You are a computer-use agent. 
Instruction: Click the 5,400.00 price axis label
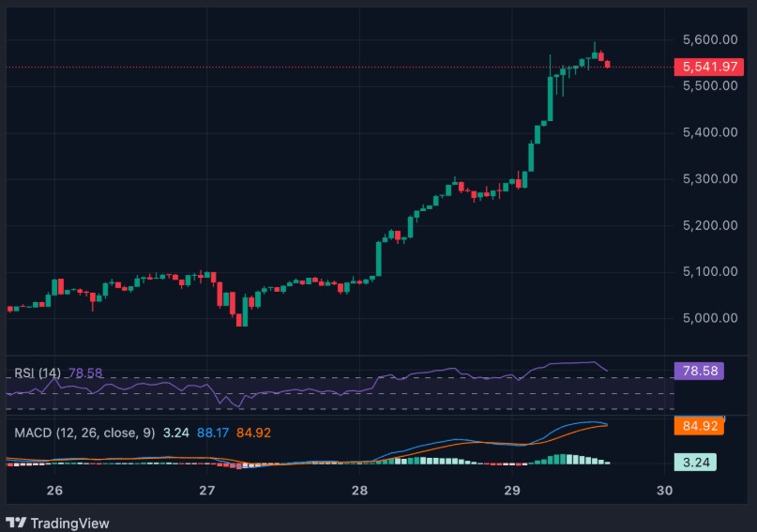click(x=710, y=132)
